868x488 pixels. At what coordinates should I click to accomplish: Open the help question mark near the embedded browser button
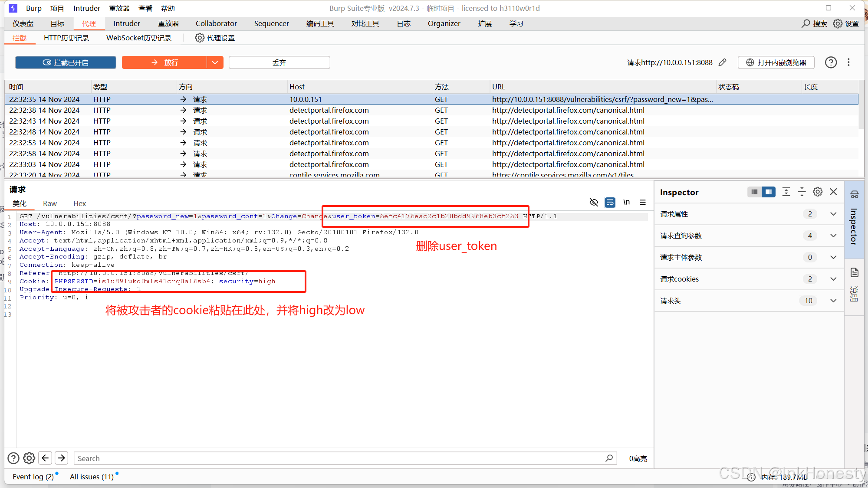pyautogui.click(x=831, y=62)
